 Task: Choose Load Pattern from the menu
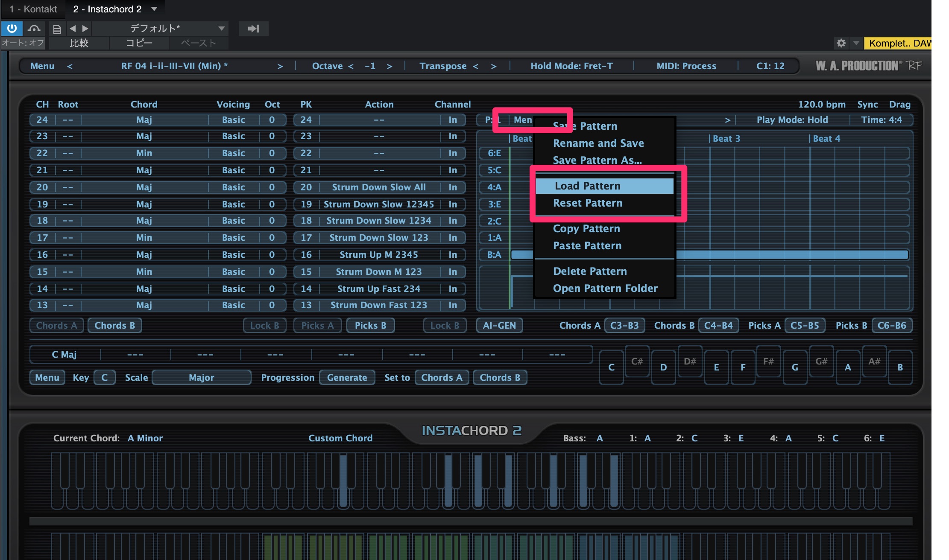coord(587,186)
